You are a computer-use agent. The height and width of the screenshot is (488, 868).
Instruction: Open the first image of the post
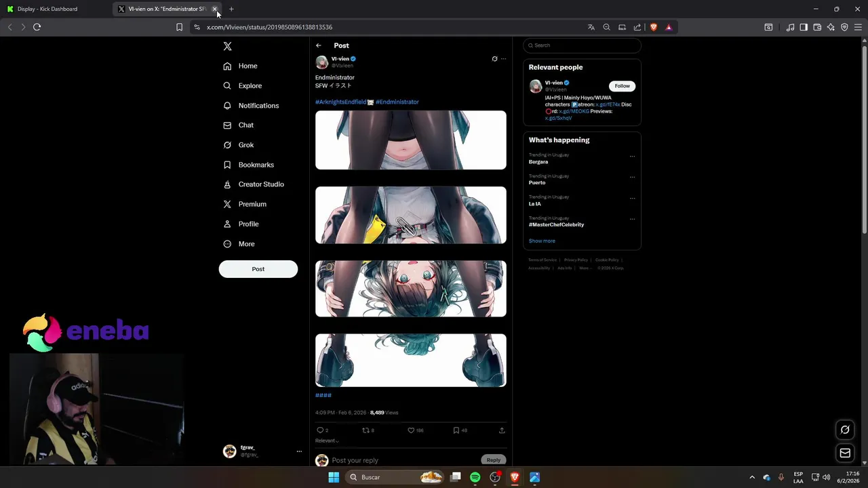tap(411, 140)
